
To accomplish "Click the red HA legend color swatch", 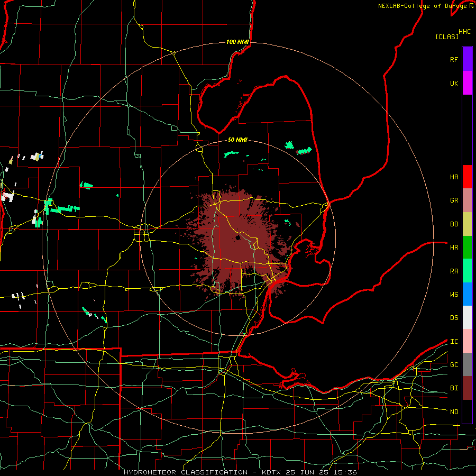I will 467,177.
